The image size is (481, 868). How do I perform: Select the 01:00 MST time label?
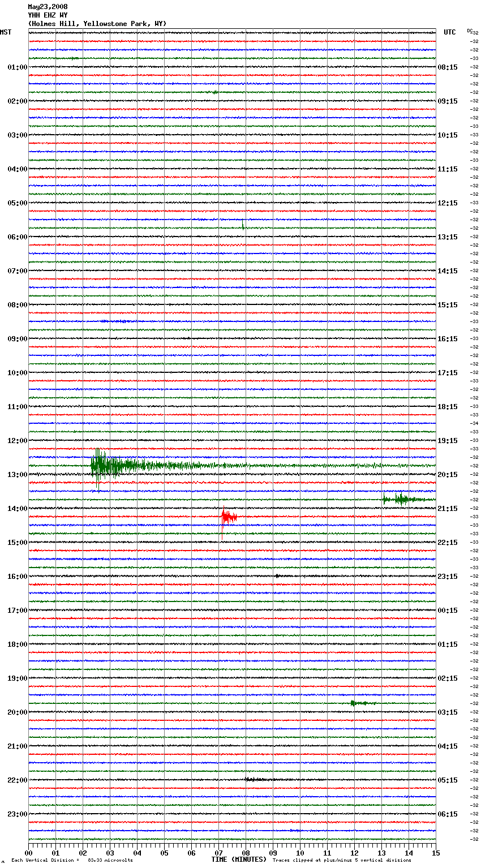pyautogui.click(x=18, y=67)
